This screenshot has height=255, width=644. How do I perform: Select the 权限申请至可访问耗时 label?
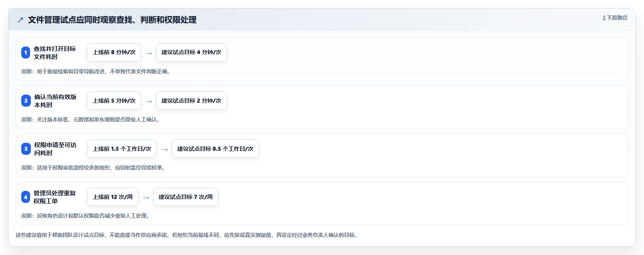point(55,149)
